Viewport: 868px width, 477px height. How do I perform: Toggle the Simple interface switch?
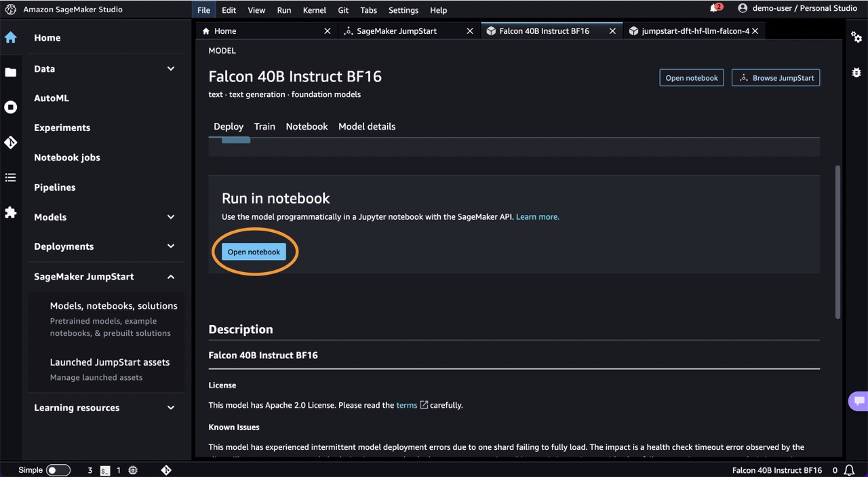tap(58, 470)
